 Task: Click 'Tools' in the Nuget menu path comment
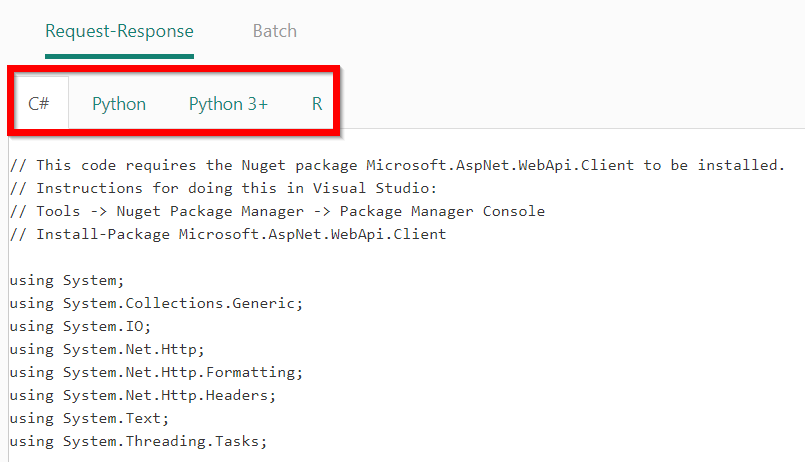pyautogui.click(x=58, y=211)
